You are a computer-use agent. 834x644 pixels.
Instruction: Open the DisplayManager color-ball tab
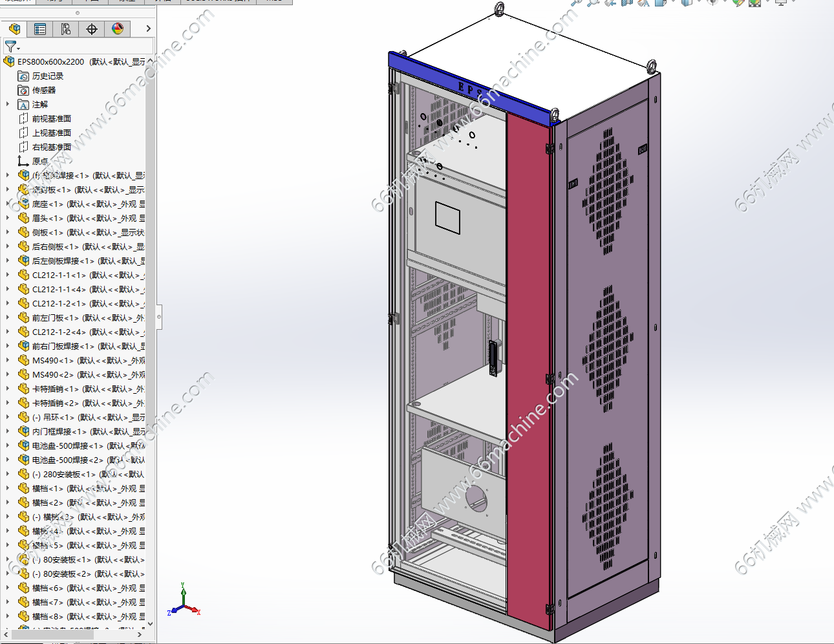click(118, 29)
